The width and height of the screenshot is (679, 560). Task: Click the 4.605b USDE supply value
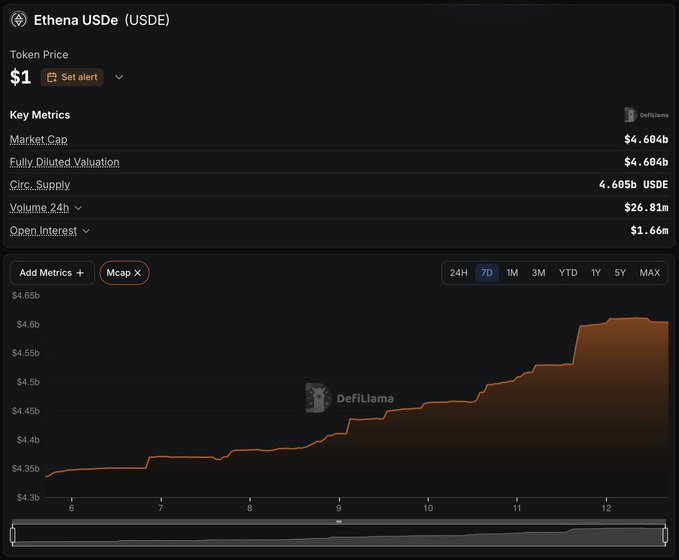(x=634, y=185)
